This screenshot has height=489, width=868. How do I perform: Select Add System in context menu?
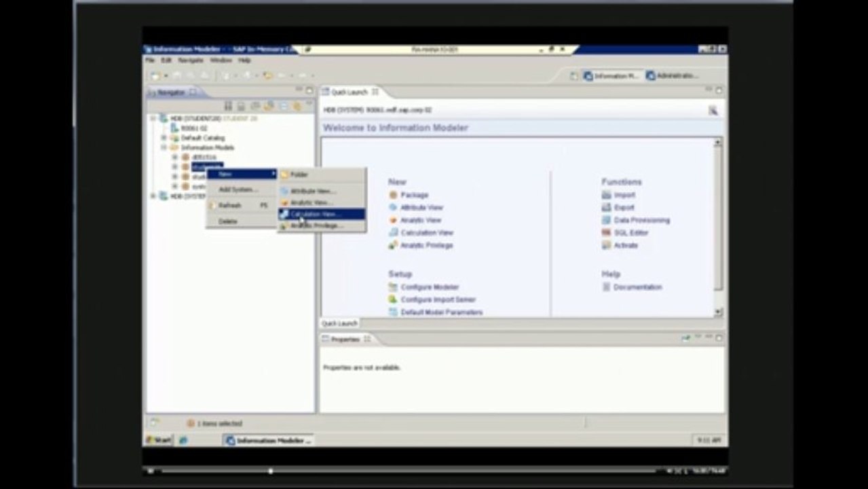click(x=242, y=189)
